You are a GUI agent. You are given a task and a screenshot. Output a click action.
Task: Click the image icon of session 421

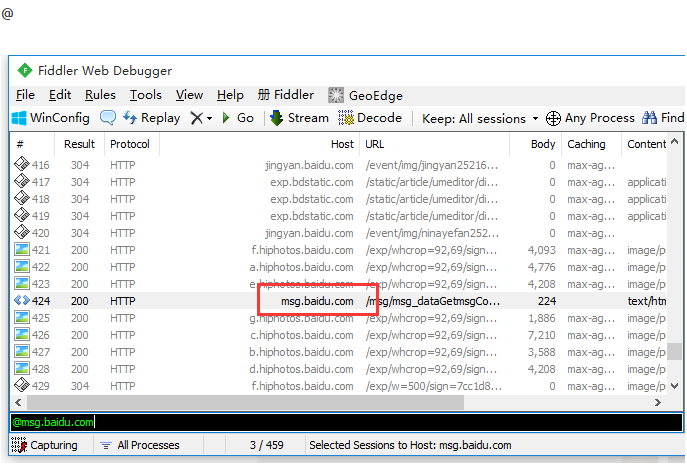point(21,249)
